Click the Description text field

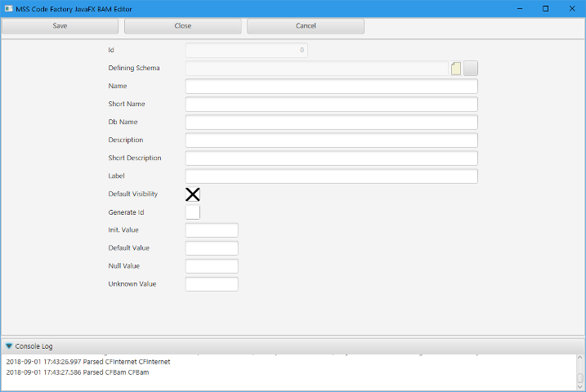(x=331, y=140)
